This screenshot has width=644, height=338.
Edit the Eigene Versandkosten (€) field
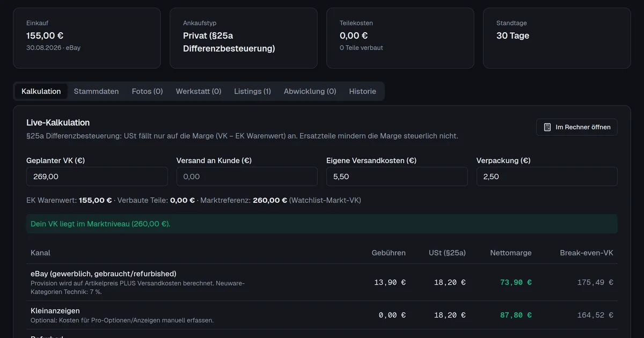tap(397, 177)
